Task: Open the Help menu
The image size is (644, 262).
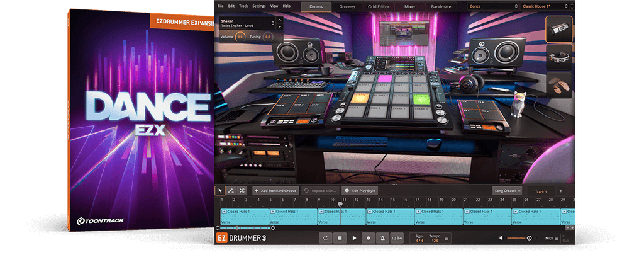Action: click(x=286, y=6)
